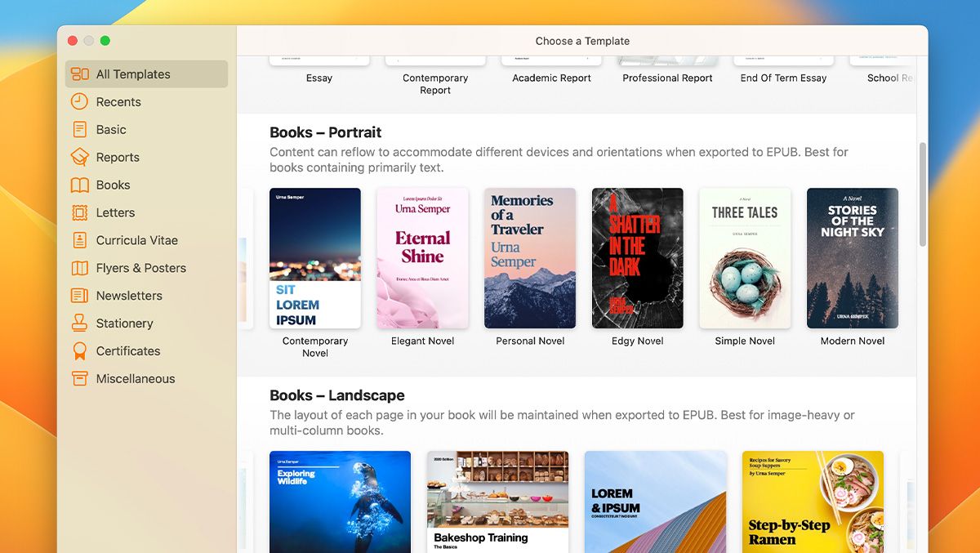Open the Miscellaneous box icon
Image resolution: width=980 pixels, height=553 pixels.
coord(79,380)
